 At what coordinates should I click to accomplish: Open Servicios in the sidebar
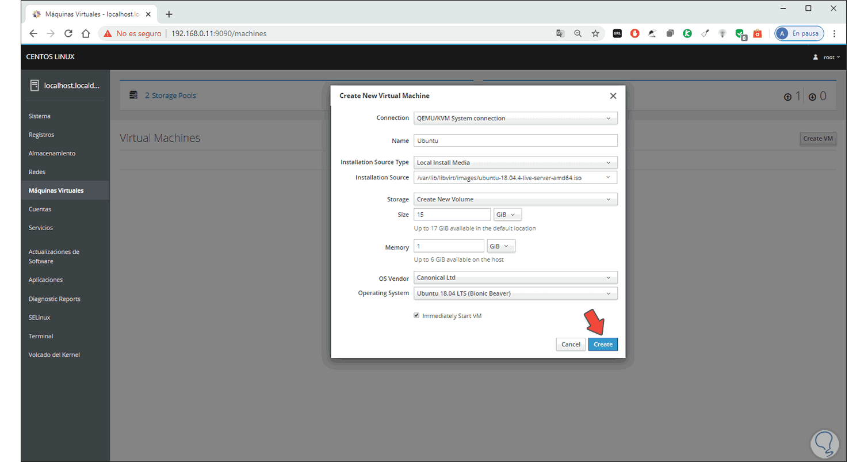[x=41, y=228]
